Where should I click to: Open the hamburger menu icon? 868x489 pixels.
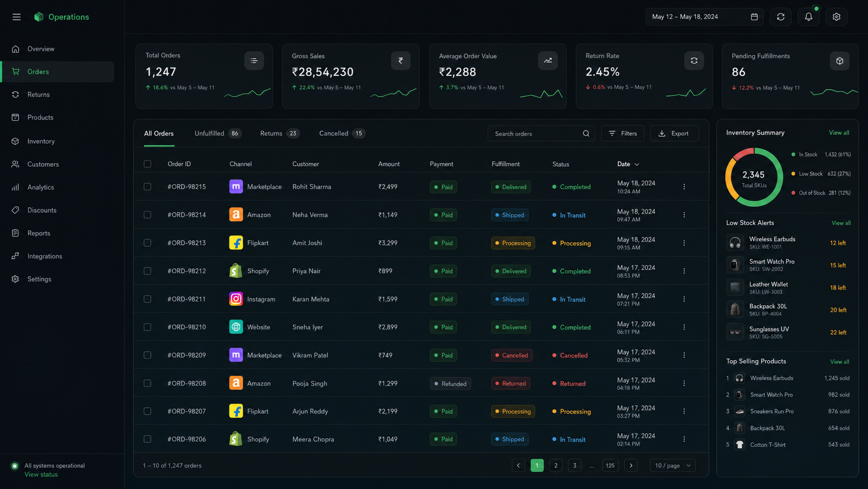pyautogui.click(x=17, y=17)
